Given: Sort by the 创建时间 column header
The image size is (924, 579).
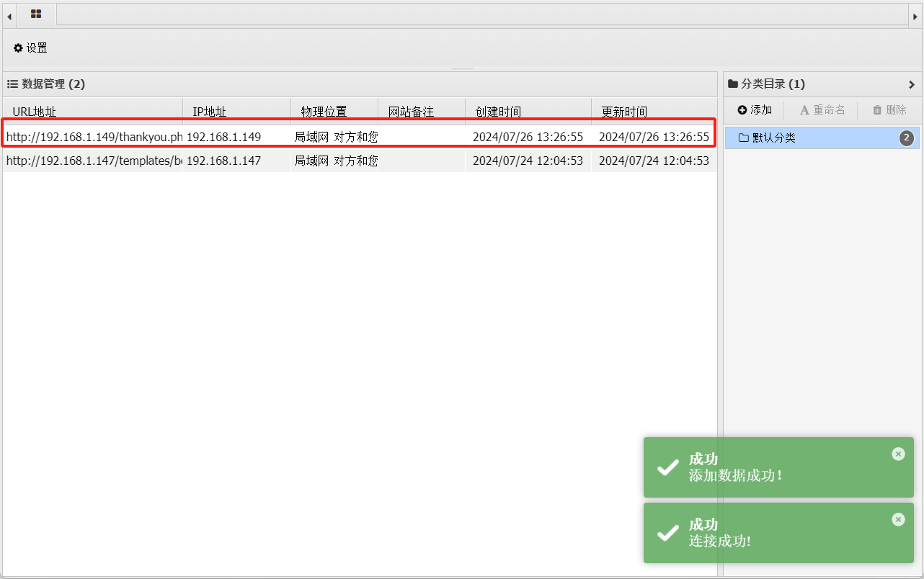Looking at the screenshot, I should (x=528, y=112).
